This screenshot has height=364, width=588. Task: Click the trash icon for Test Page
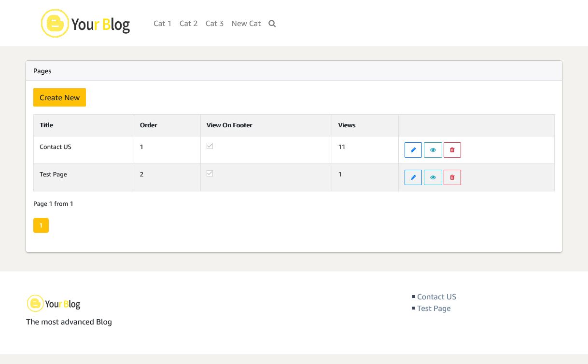pyautogui.click(x=452, y=177)
